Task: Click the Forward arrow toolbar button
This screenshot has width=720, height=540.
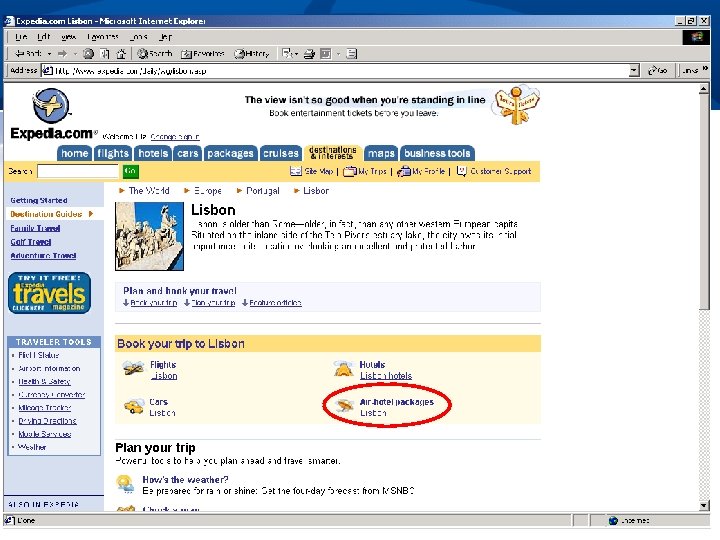Action: pos(62,54)
